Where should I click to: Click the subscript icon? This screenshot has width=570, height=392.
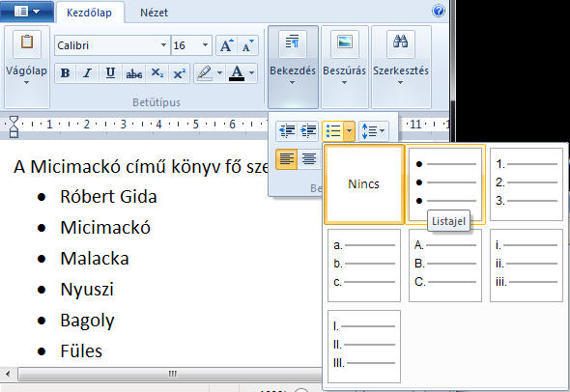157,73
